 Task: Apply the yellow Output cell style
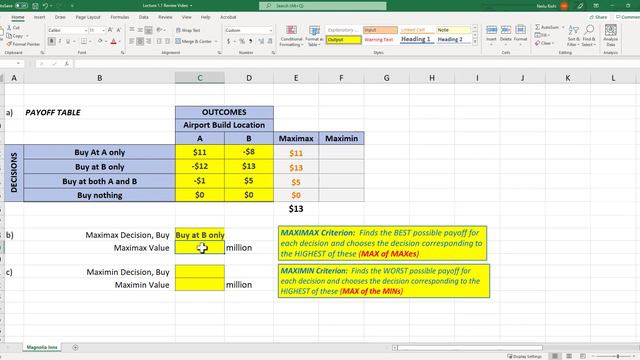click(x=344, y=40)
